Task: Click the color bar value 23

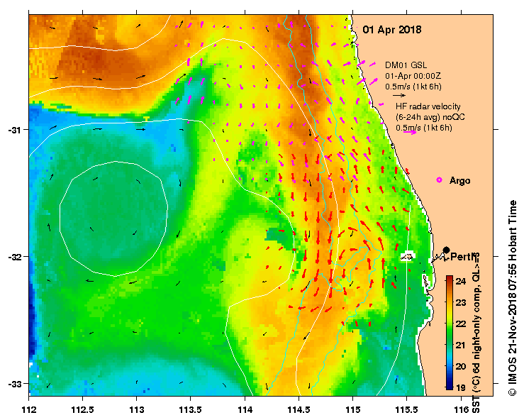Action: (x=461, y=303)
